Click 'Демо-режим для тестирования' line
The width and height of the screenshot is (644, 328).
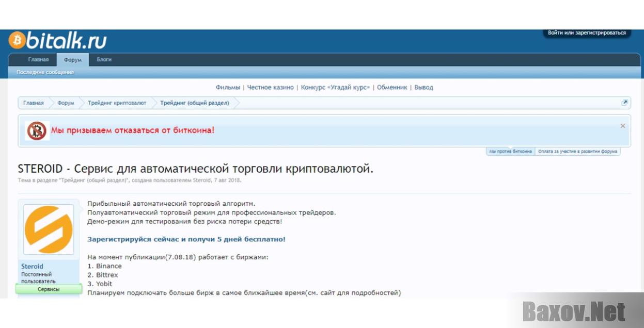point(185,221)
